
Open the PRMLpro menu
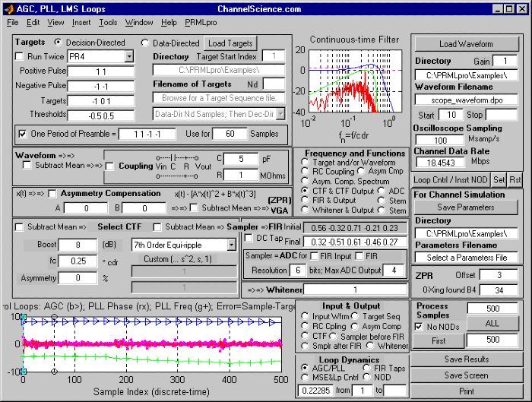[201, 22]
